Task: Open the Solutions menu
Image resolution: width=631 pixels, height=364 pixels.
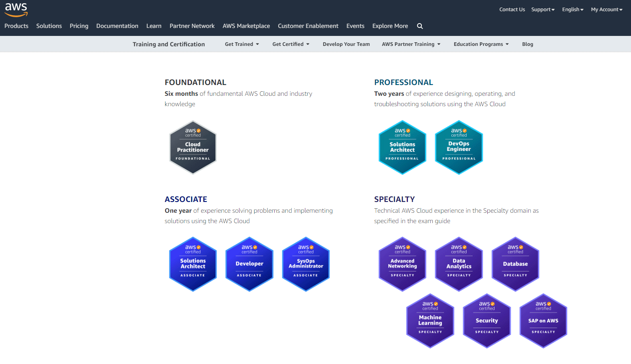Action: coord(49,26)
